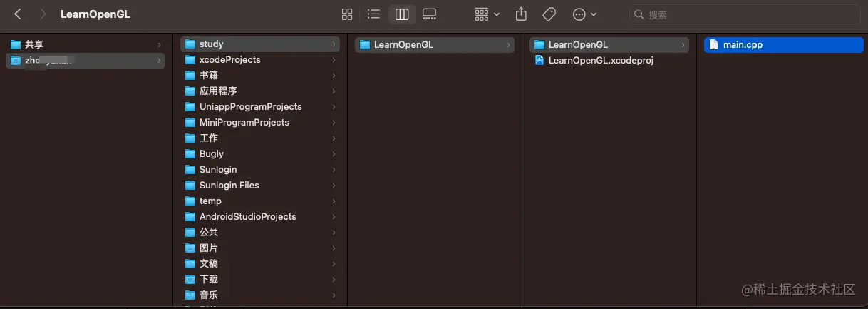Click the 音乐 folder icon
The width and height of the screenshot is (868, 309).
pyautogui.click(x=190, y=295)
